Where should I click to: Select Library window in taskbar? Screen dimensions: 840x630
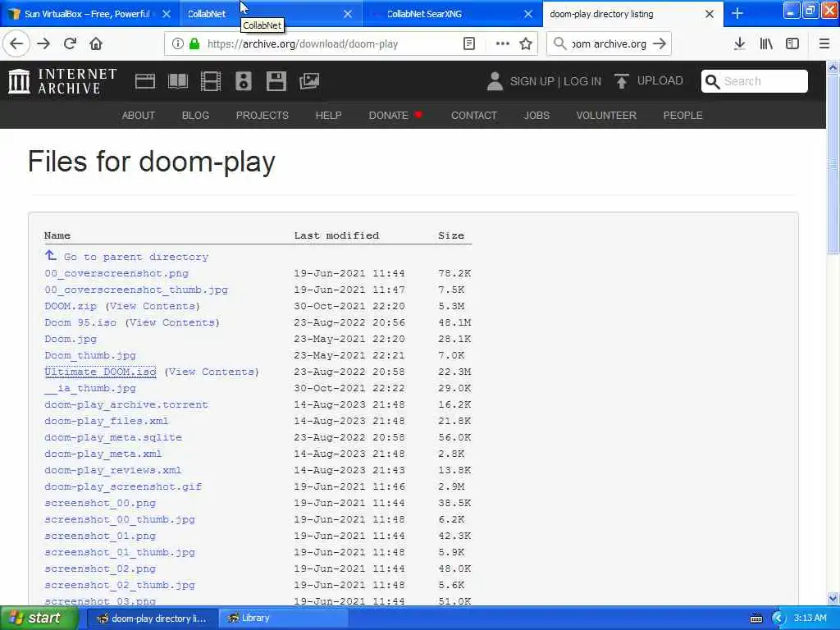[x=283, y=619]
